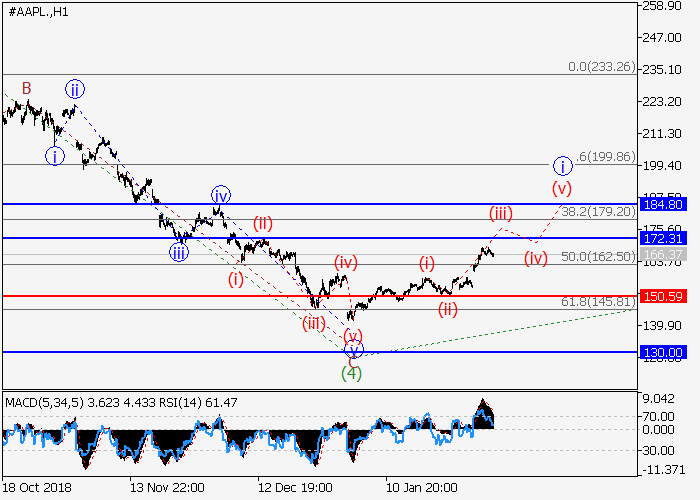This screenshot has height=500, width=700.
Task: Select the blue circled ii wave label
Action: [75, 89]
